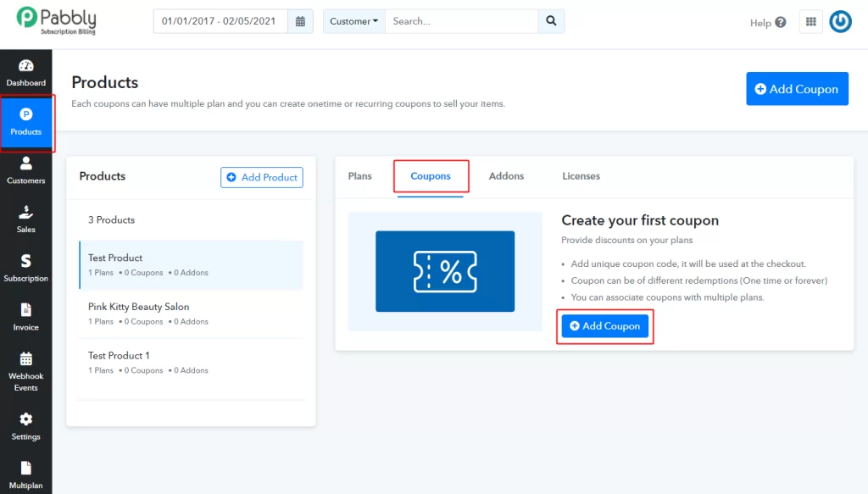Expand the Customer search filter dropdown
Screen dimensions: 868x494
[x=353, y=21]
